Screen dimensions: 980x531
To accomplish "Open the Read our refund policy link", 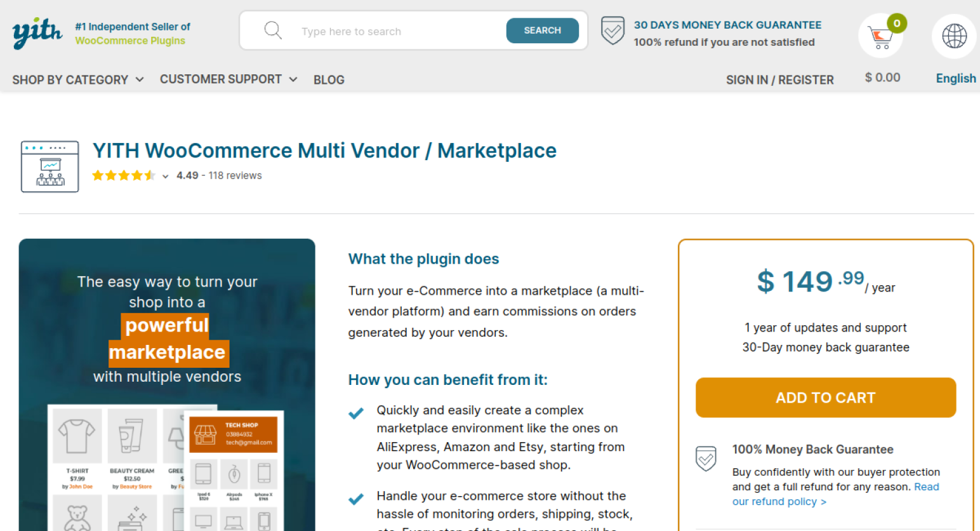I will pos(835,494).
